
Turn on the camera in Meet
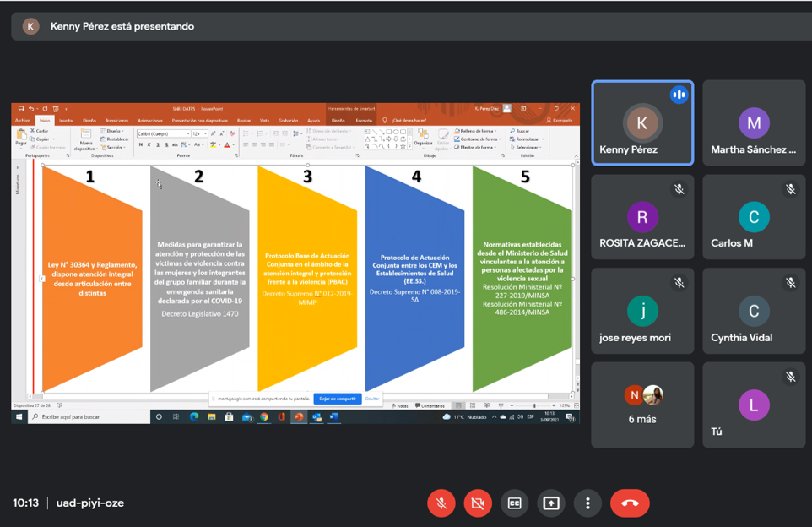(478, 503)
